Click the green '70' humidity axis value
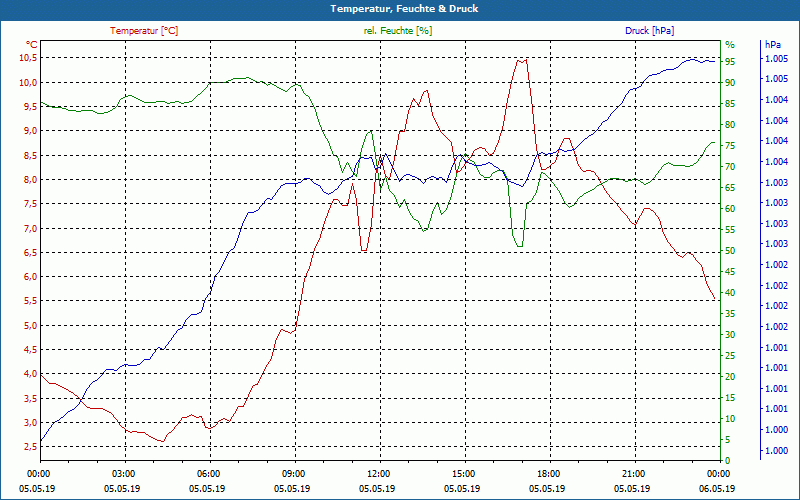800x500 pixels. (730, 167)
